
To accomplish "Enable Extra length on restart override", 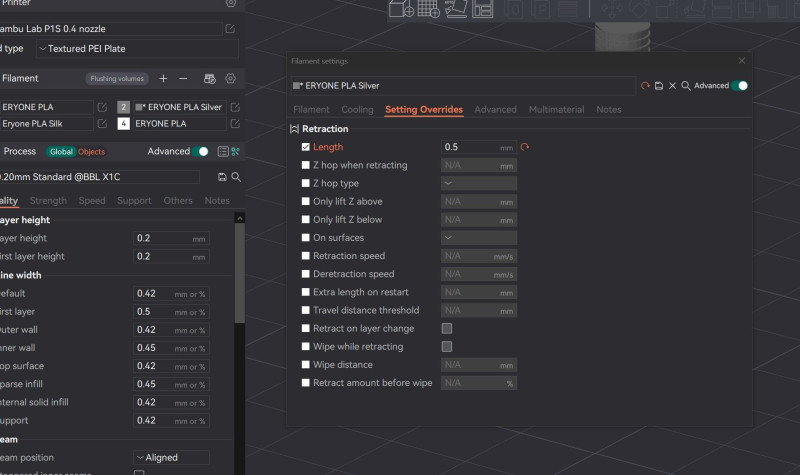I will (x=306, y=292).
